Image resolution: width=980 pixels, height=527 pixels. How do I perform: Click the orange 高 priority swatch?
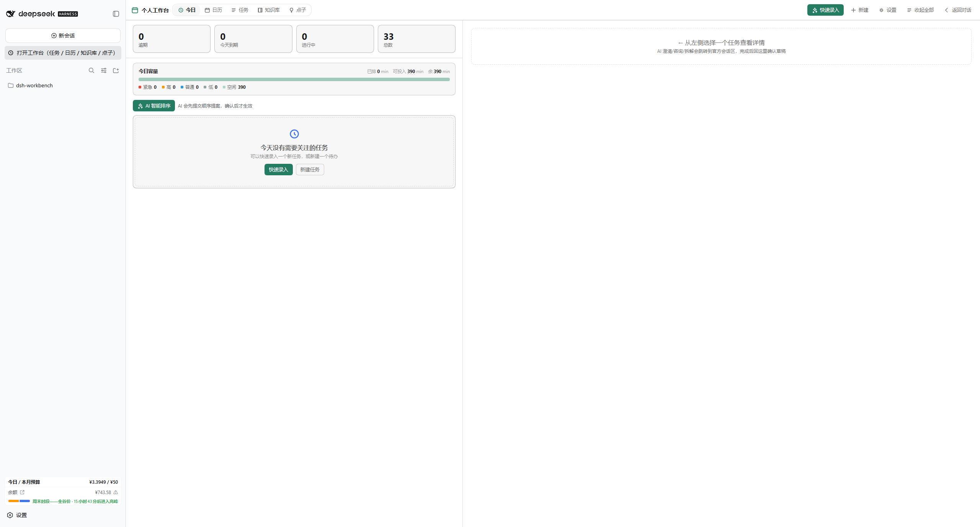point(163,87)
